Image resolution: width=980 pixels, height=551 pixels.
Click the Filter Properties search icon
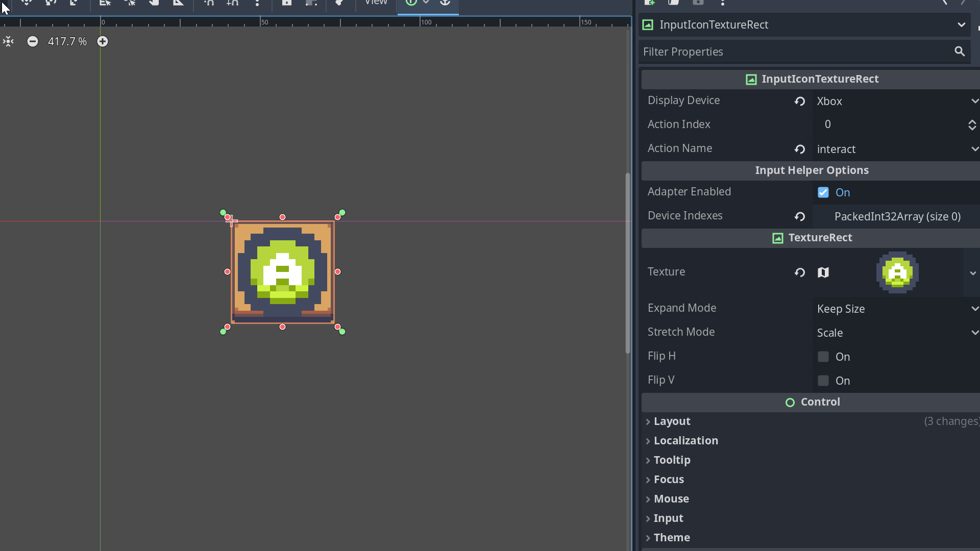pyautogui.click(x=960, y=52)
